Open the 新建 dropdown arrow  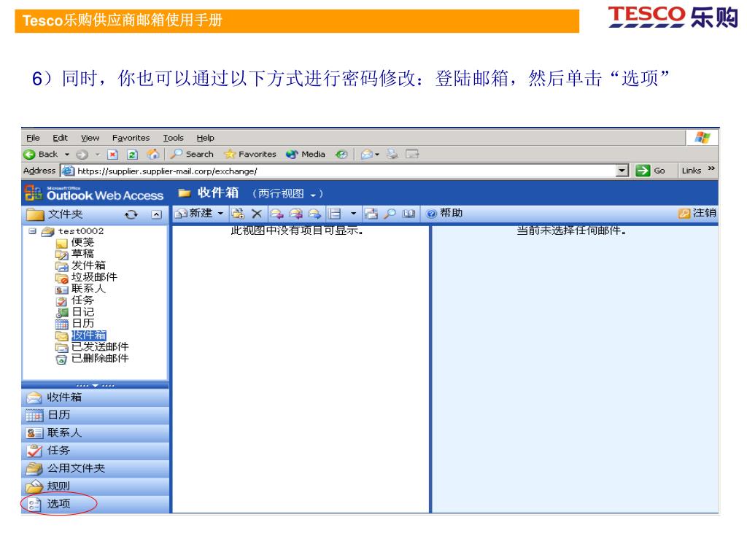click(220, 214)
